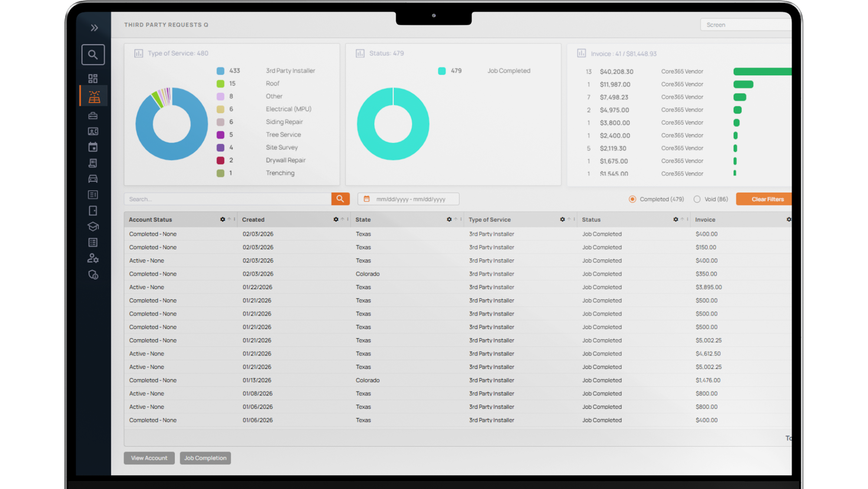Toggle the 3rd Party Installer legend entry

coord(290,71)
